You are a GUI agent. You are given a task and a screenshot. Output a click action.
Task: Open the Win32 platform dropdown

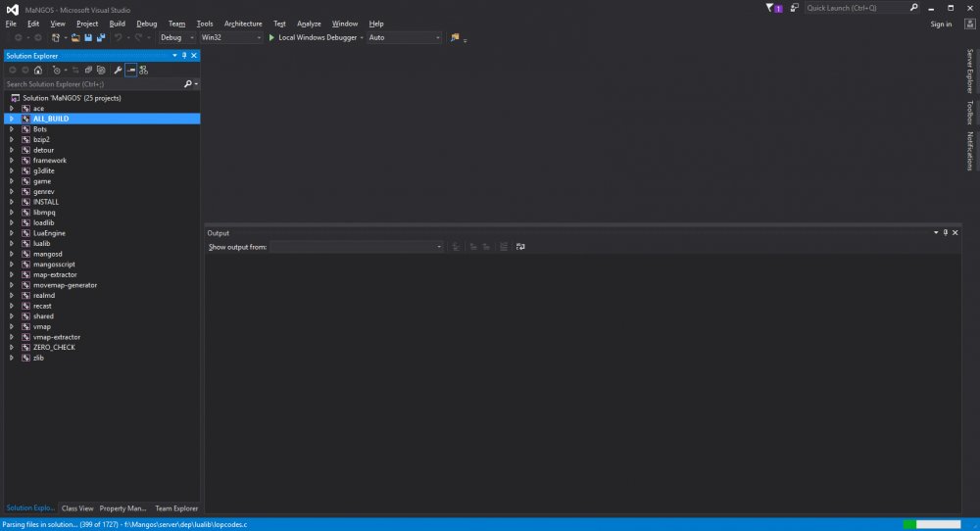(231, 37)
